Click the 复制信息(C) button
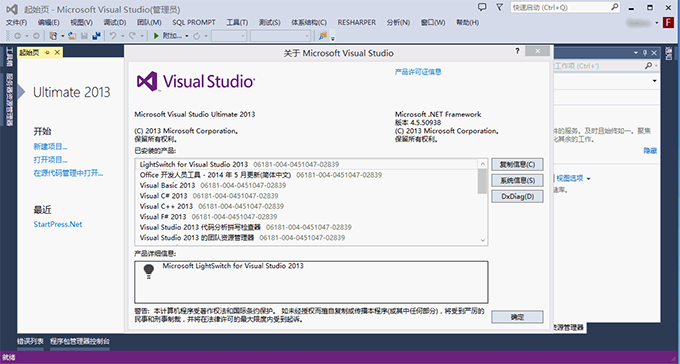The image size is (680, 364). tap(517, 164)
